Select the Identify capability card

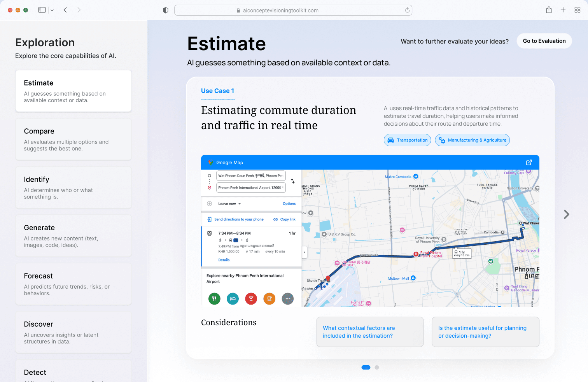pyautogui.click(x=73, y=187)
